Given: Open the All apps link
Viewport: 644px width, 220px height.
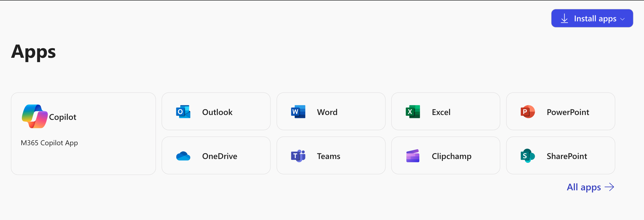Looking at the screenshot, I should [590, 187].
